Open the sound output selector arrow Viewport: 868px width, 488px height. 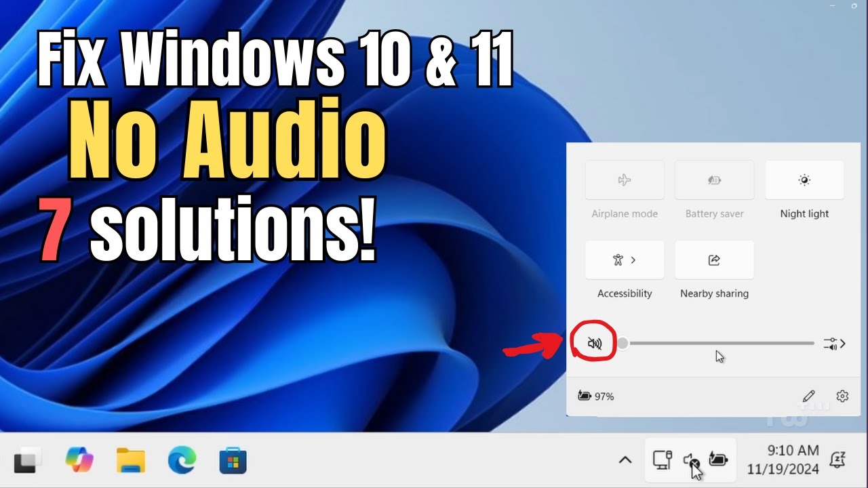tap(835, 344)
